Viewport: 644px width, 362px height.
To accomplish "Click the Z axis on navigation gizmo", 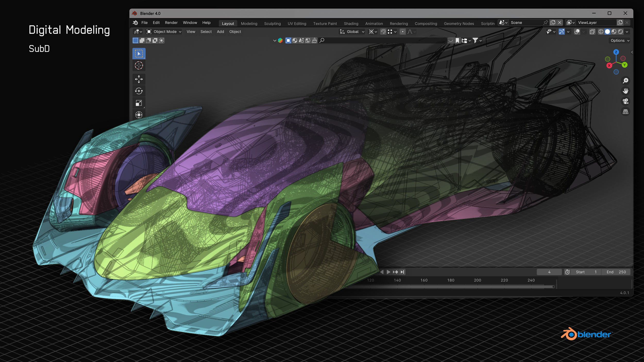I will coord(616,52).
